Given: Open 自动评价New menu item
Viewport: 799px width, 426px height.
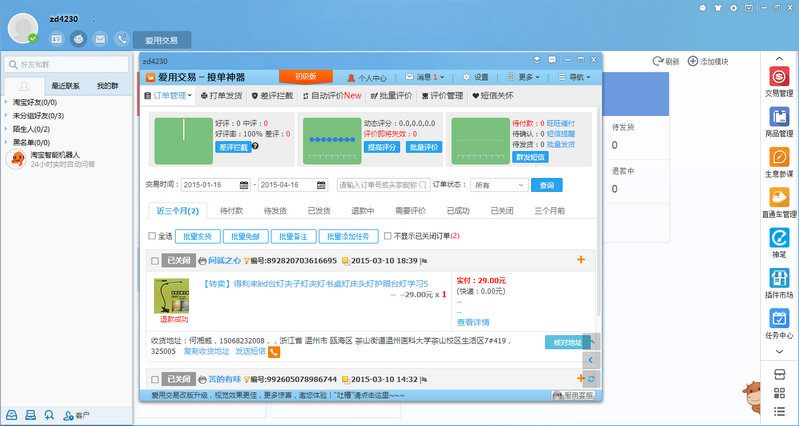Looking at the screenshot, I should [332, 95].
